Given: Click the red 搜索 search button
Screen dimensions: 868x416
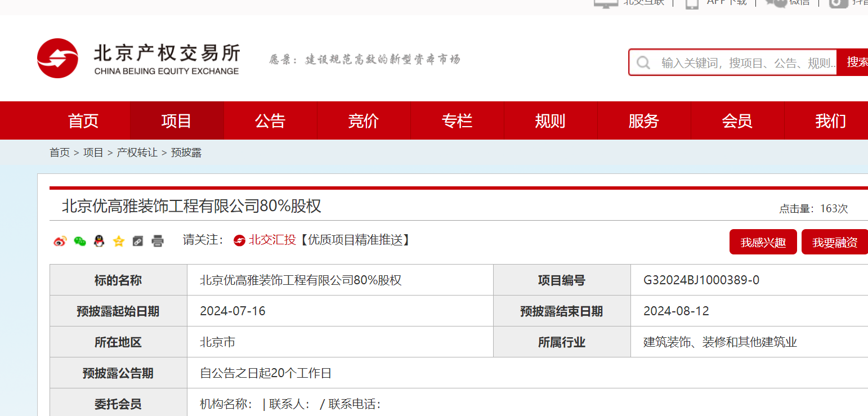Looking at the screenshot, I should 853,62.
